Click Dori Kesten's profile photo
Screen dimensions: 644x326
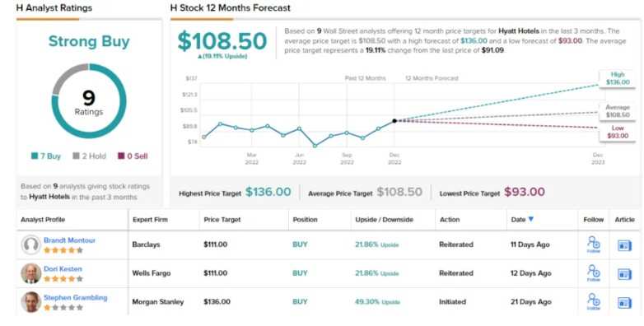point(30,273)
